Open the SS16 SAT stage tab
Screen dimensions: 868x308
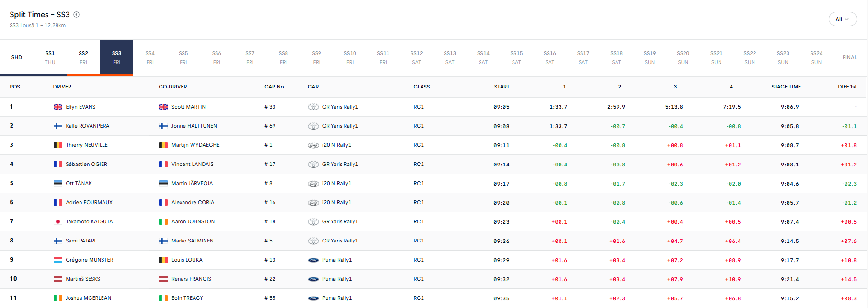click(x=550, y=57)
